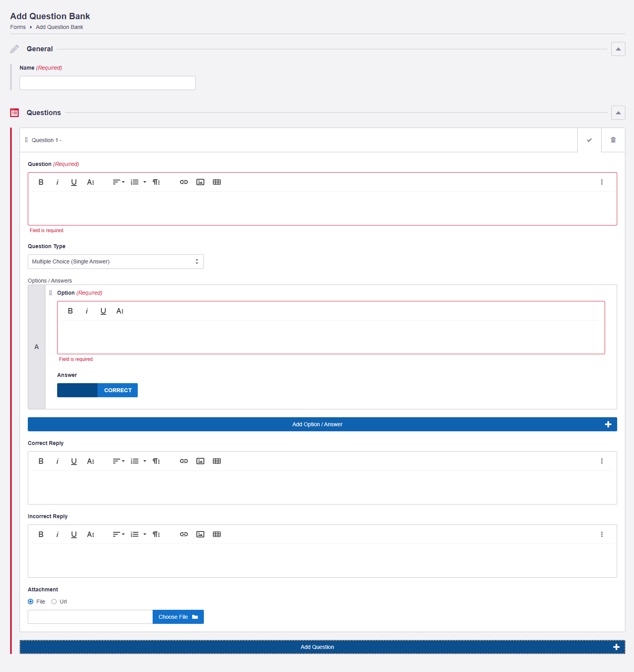Image resolution: width=634 pixels, height=672 pixels.
Task: Click the attachment file path field
Action: click(90, 617)
